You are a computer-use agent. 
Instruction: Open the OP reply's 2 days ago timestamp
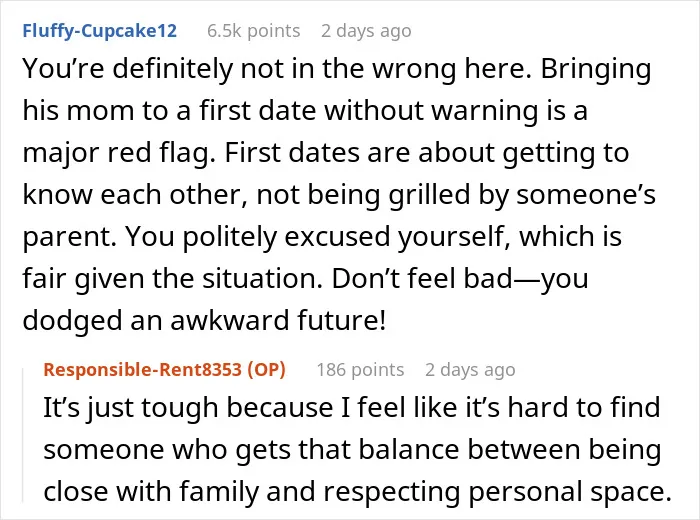click(x=470, y=370)
